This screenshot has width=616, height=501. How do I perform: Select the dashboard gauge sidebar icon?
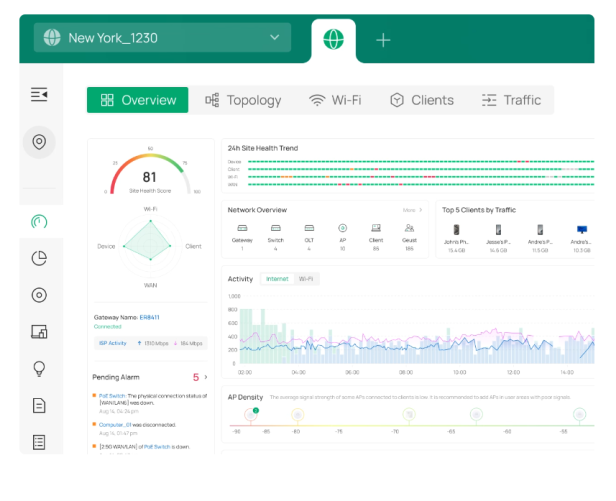(x=39, y=222)
